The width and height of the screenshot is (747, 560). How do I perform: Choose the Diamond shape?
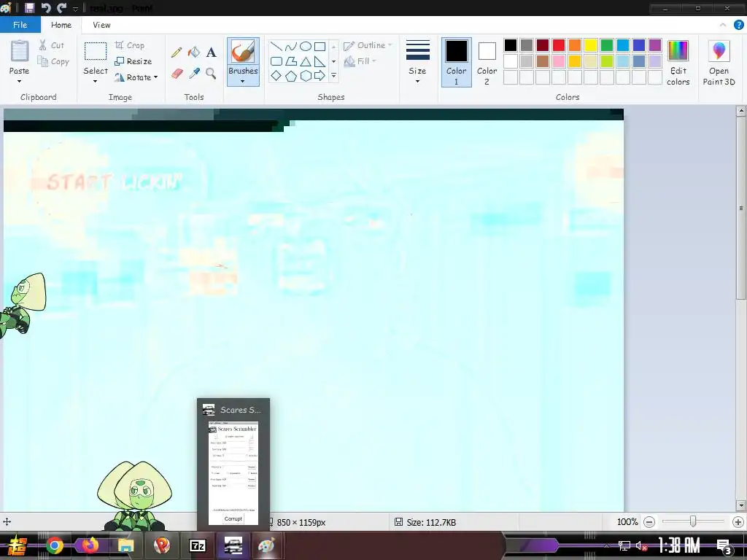click(276, 76)
